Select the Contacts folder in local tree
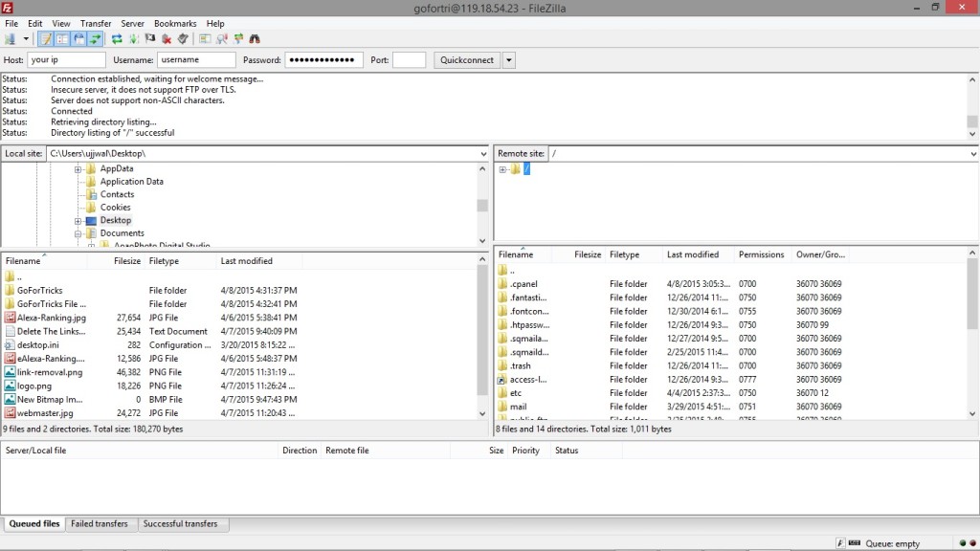Screen dimensions: 980x551 pos(117,194)
